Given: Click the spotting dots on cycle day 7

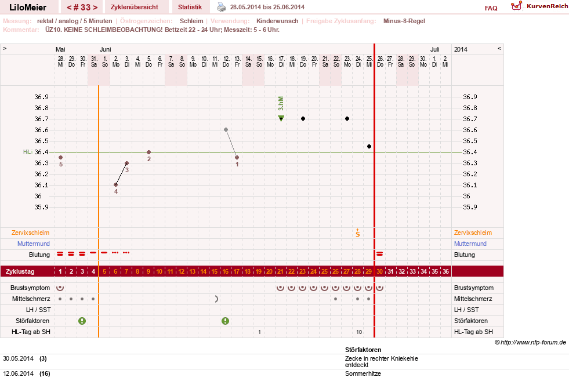Looking at the screenshot, I should pyautogui.click(x=126, y=252).
